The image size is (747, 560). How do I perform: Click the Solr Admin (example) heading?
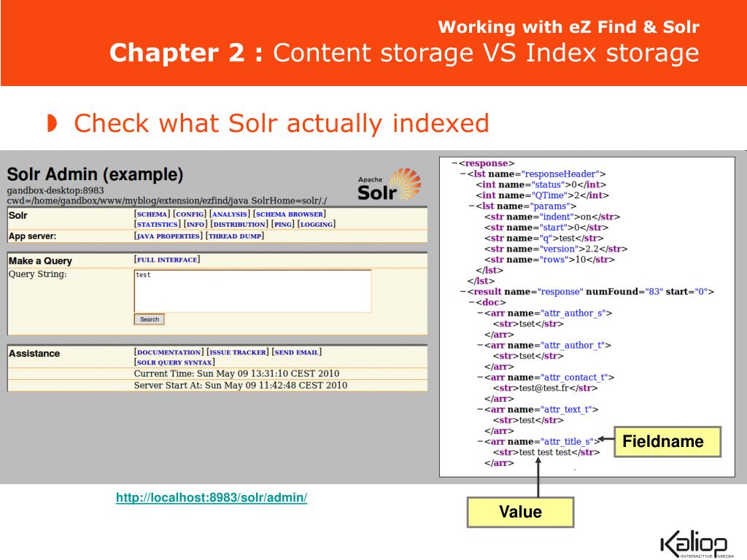[x=95, y=175]
